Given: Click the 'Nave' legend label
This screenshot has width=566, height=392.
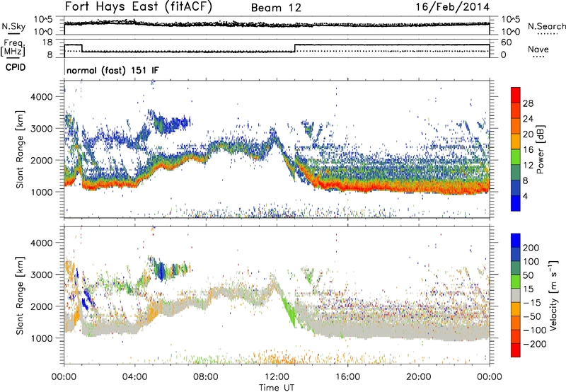Looking at the screenshot, I should click(x=538, y=50).
